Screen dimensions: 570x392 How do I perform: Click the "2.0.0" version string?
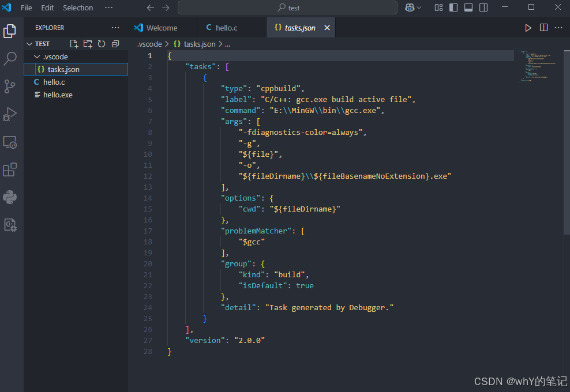coord(249,341)
